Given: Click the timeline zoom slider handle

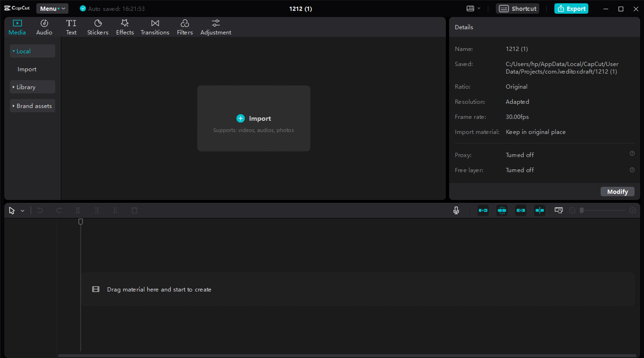Looking at the screenshot, I should 582,210.
